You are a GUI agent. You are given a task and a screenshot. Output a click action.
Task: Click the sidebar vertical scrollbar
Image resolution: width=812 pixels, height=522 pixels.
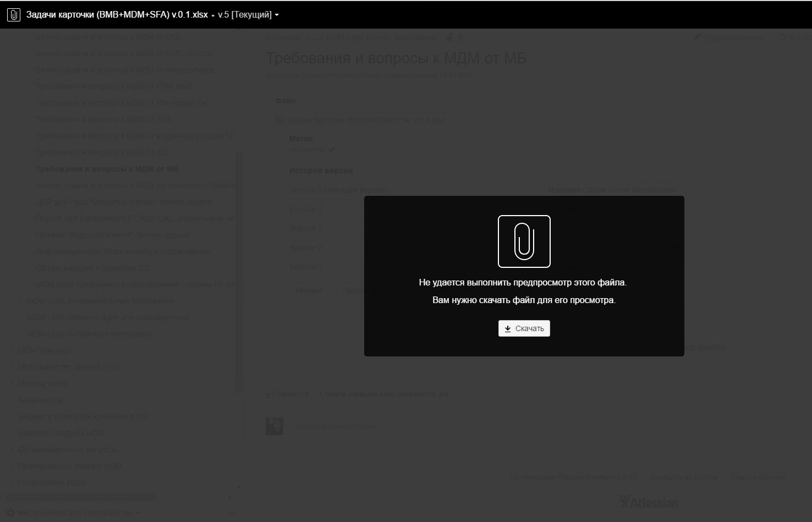239,272
